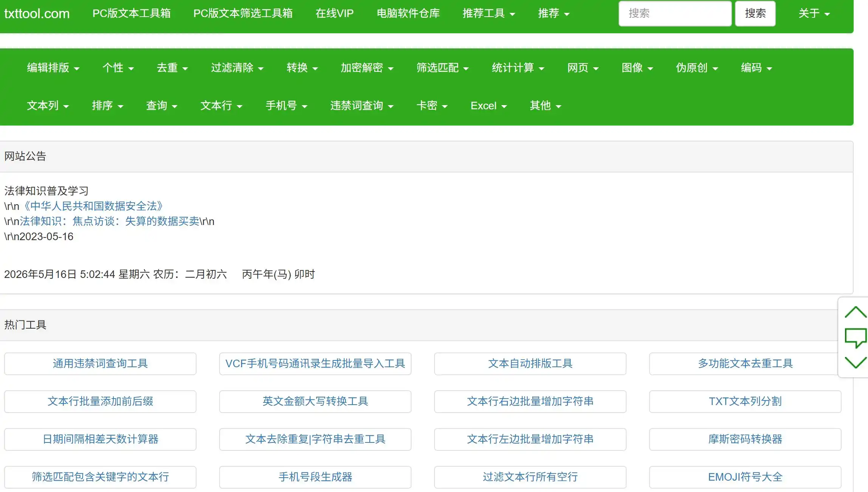Open the 转换 category dropdown
This screenshot has width=868, height=492.
(302, 68)
